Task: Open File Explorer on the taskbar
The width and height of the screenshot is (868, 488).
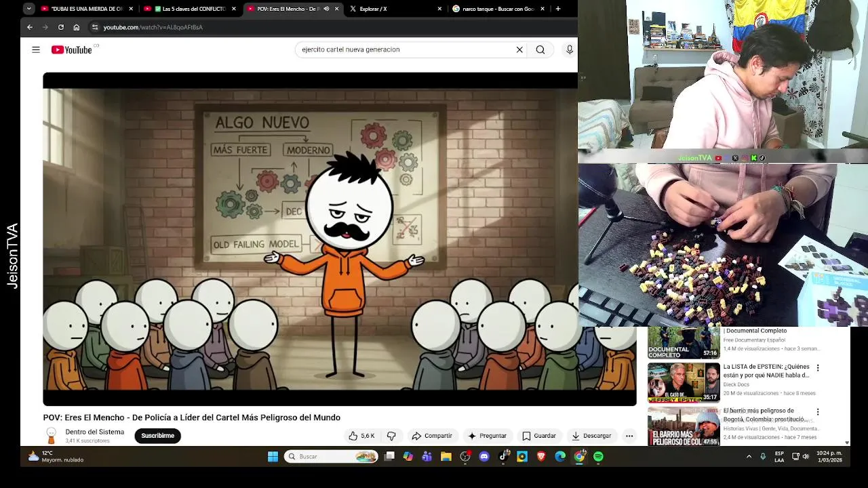Action: (x=446, y=457)
